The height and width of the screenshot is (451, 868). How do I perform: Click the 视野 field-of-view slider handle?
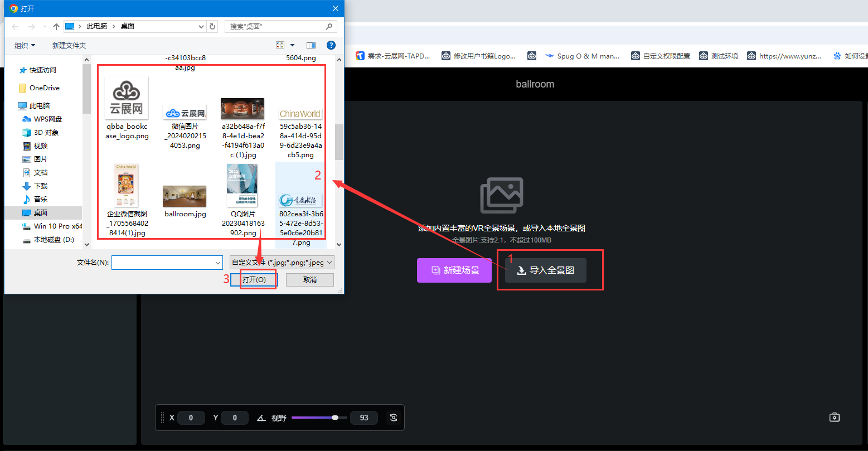pos(335,418)
